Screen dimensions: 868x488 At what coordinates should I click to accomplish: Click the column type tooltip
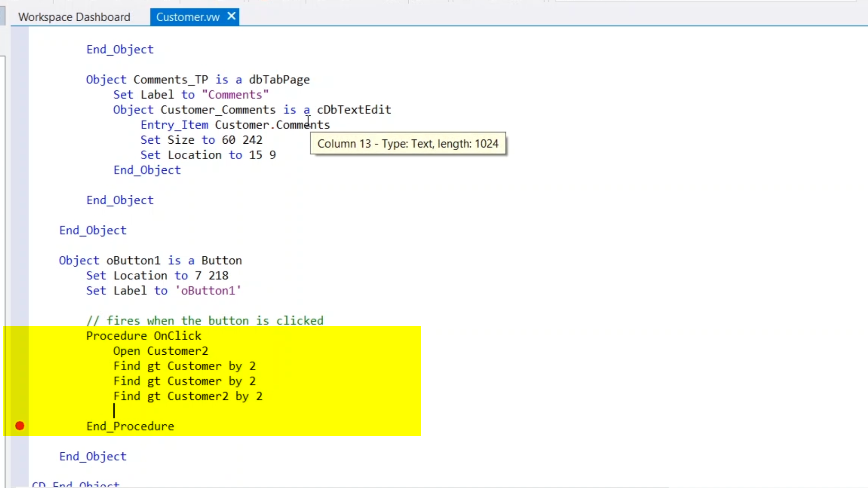[408, 144]
